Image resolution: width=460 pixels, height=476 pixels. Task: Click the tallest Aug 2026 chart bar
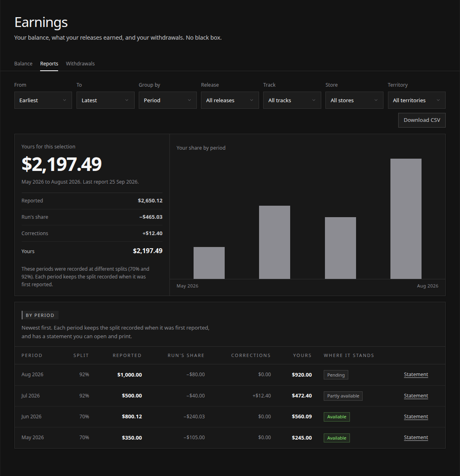(406, 218)
